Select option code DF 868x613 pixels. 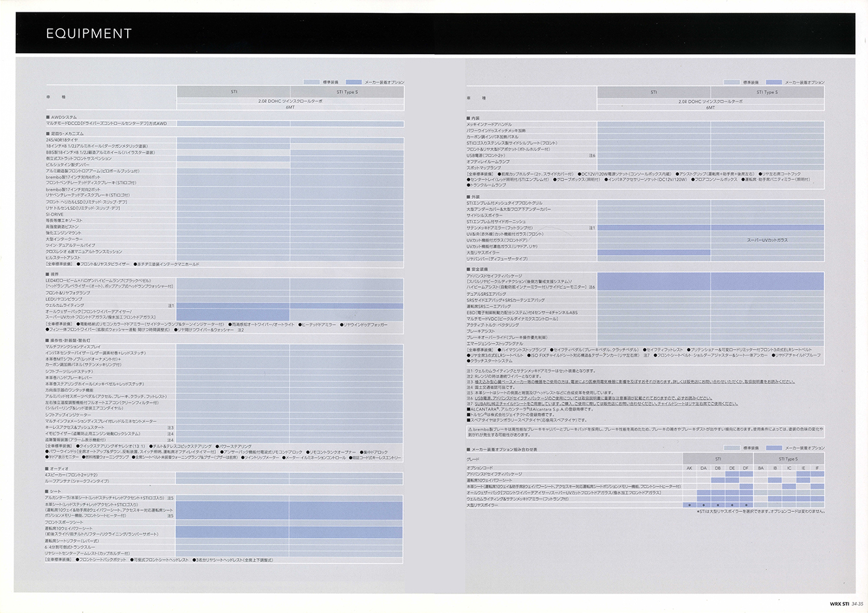click(x=745, y=468)
